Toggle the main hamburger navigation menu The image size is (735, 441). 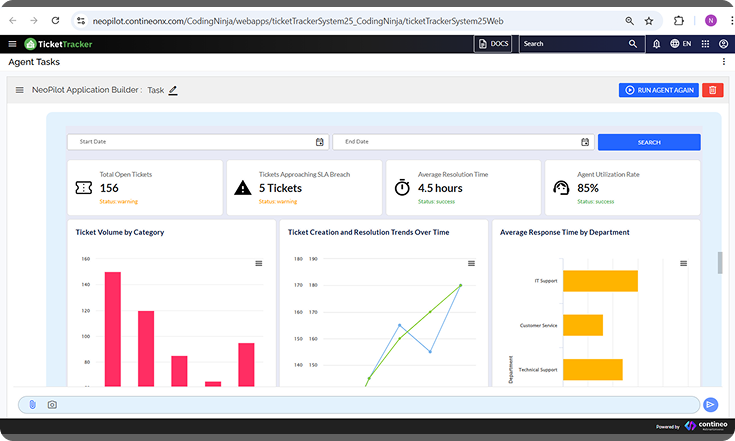tap(12, 44)
